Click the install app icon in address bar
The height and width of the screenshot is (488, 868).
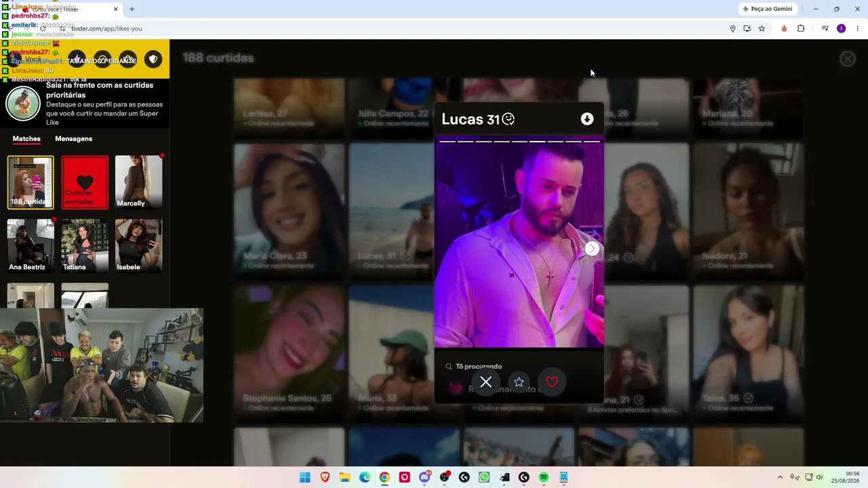click(747, 28)
